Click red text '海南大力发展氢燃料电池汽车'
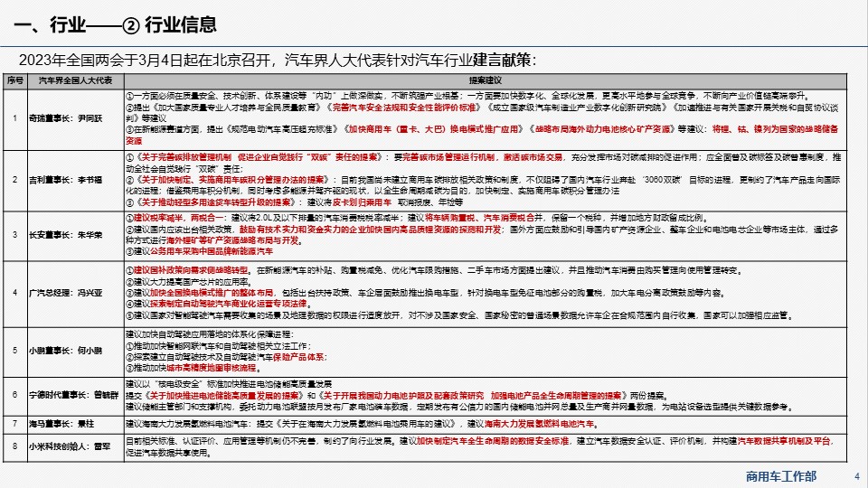 coord(539,425)
